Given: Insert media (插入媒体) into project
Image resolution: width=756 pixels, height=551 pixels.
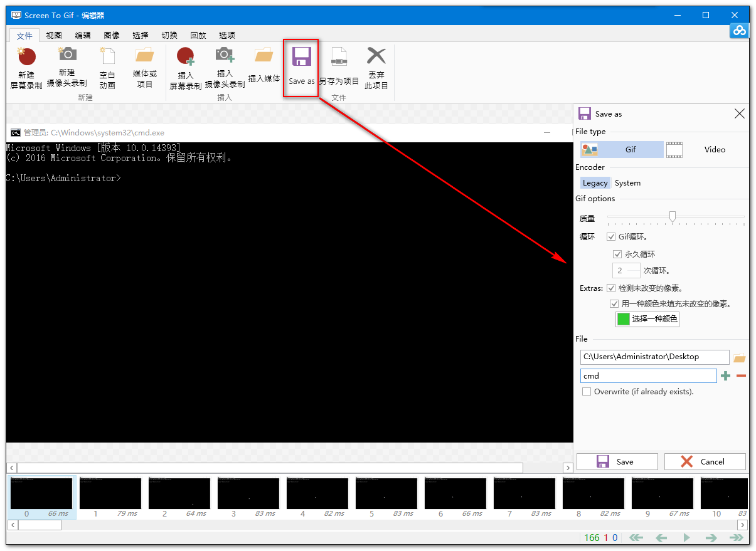Looking at the screenshot, I should 264,66.
